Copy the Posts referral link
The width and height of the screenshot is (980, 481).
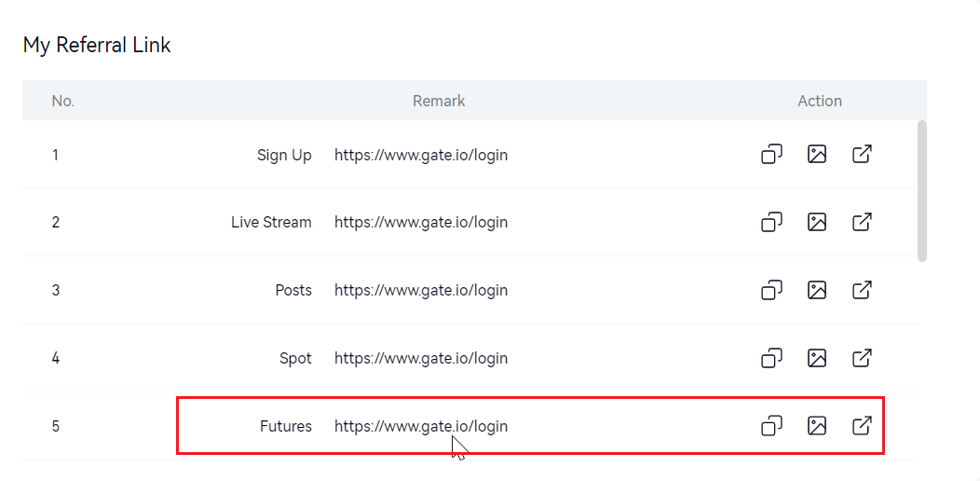[x=771, y=290]
